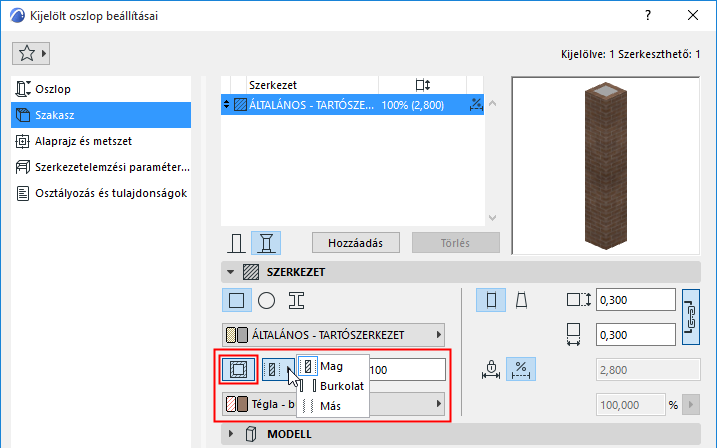Click the SZERKEZET panel hatch icon

[251, 272]
